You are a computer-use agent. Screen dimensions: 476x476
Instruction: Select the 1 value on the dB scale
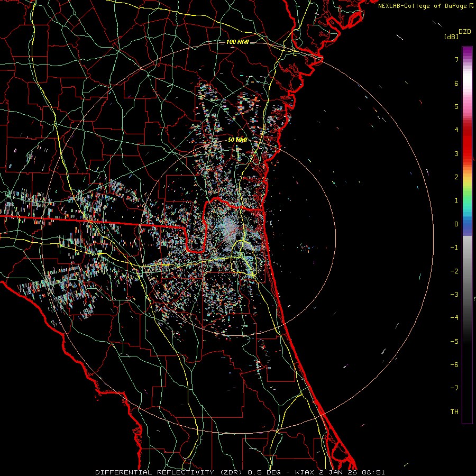456,200
